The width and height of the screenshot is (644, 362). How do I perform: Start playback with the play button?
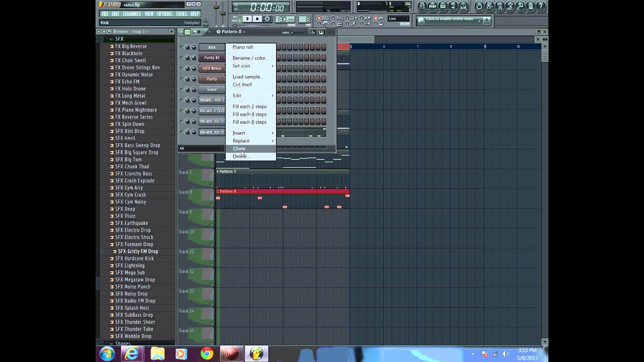click(247, 19)
